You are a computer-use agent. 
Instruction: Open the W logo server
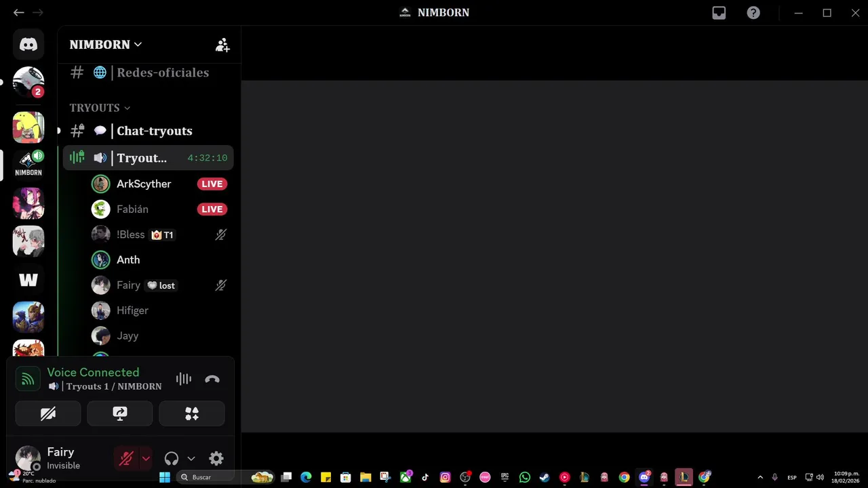tap(28, 279)
